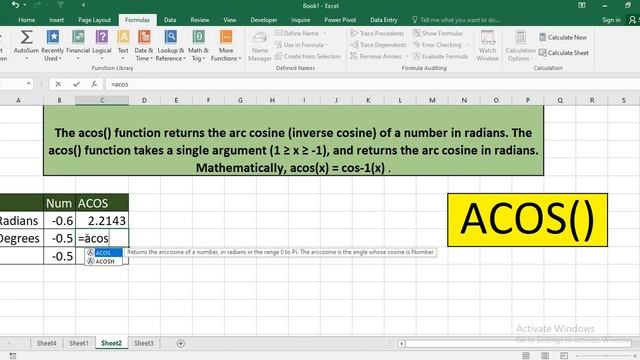Switch to Sheet3 tab
Viewport: 640px width, 360px height.
tap(144, 343)
